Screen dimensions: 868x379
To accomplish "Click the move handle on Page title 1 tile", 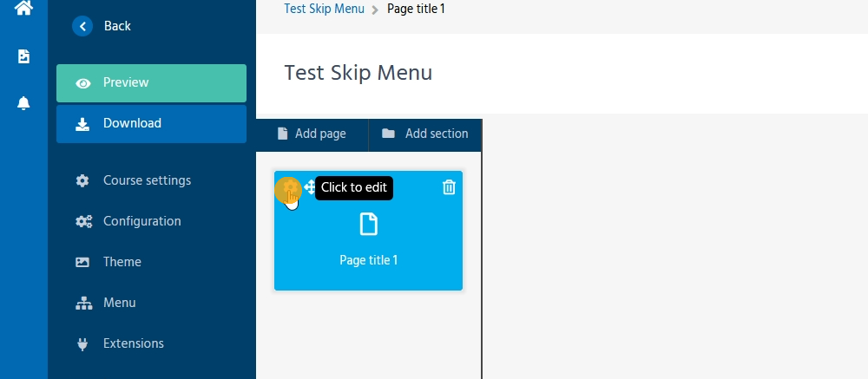I will pyautogui.click(x=310, y=187).
